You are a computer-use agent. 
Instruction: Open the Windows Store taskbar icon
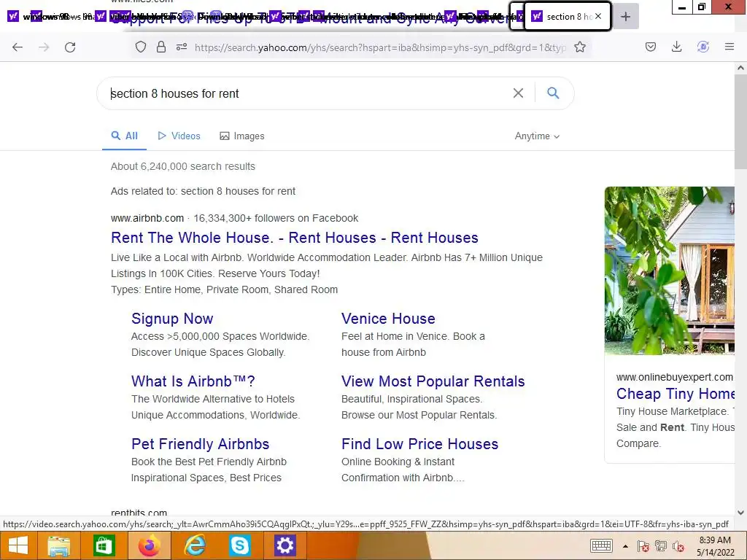pos(104,545)
